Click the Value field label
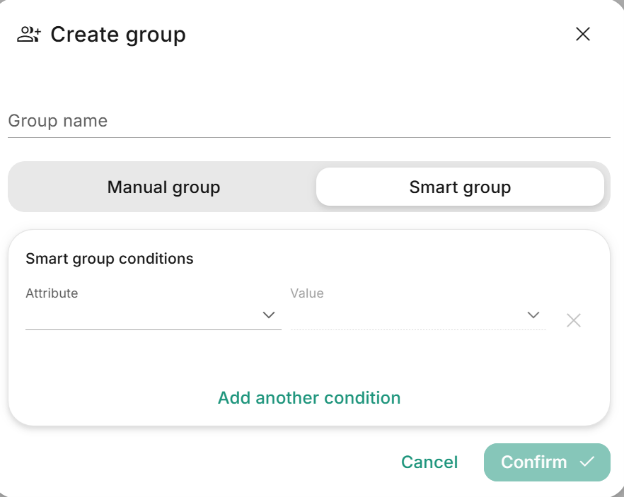The width and height of the screenshot is (624, 497). click(x=307, y=293)
